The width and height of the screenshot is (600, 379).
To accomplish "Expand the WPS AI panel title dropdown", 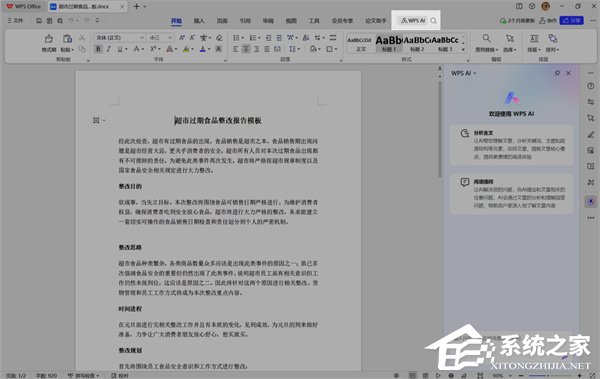I will pyautogui.click(x=475, y=73).
